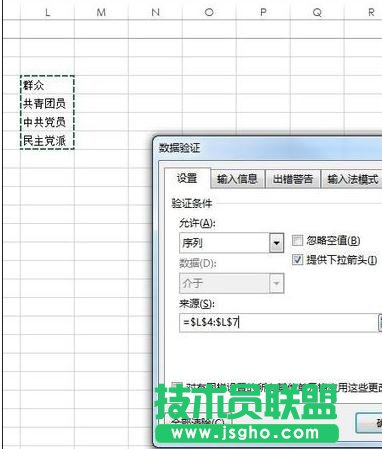
Task: Switch to the 出错警告 tab
Action: point(293,179)
